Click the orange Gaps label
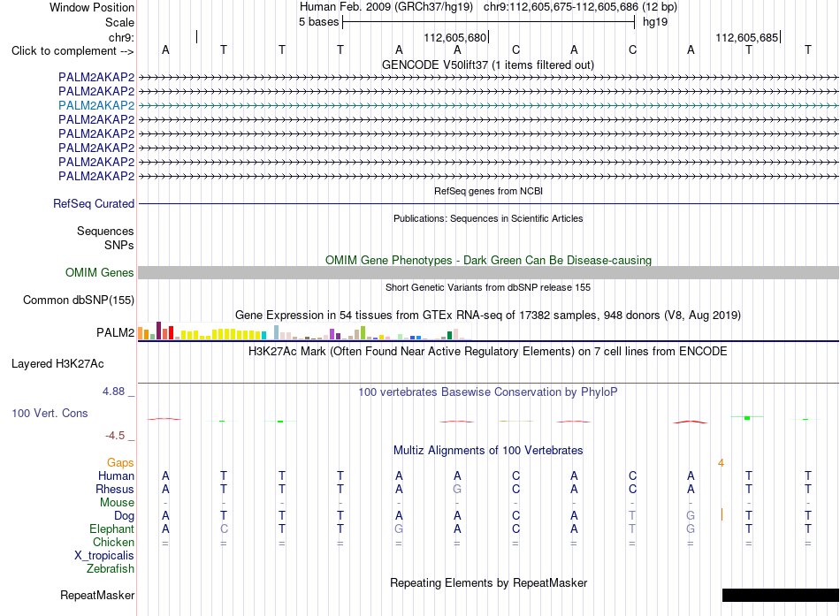 (120, 462)
